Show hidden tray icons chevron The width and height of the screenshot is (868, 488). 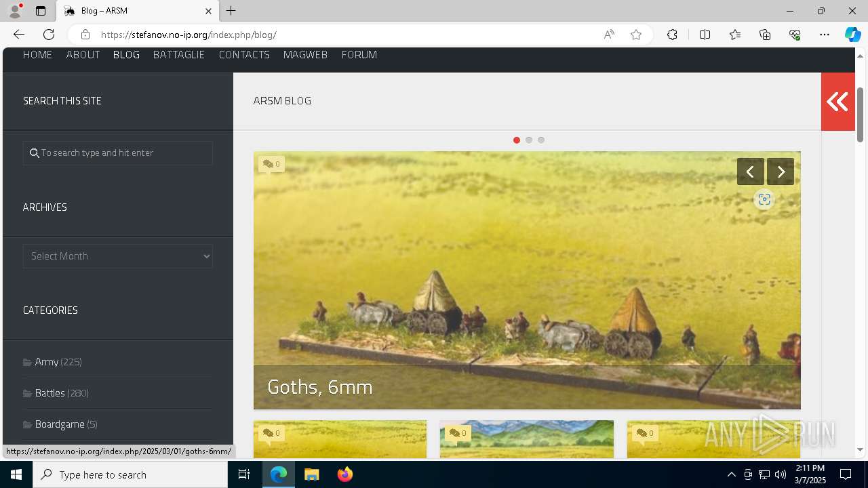coord(731,474)
